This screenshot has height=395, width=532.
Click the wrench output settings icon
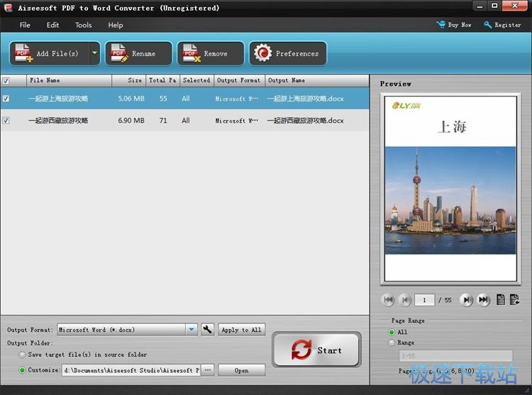(207, 330)
